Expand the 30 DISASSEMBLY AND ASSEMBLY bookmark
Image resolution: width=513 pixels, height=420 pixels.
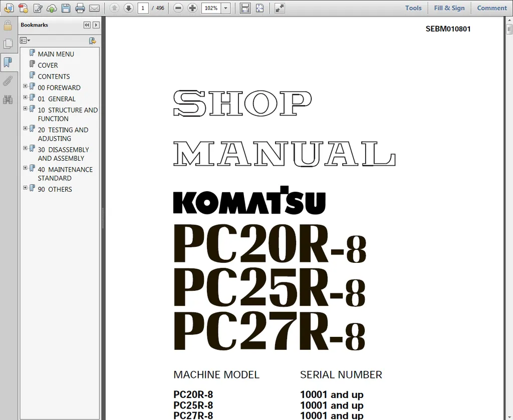point(25,149)
